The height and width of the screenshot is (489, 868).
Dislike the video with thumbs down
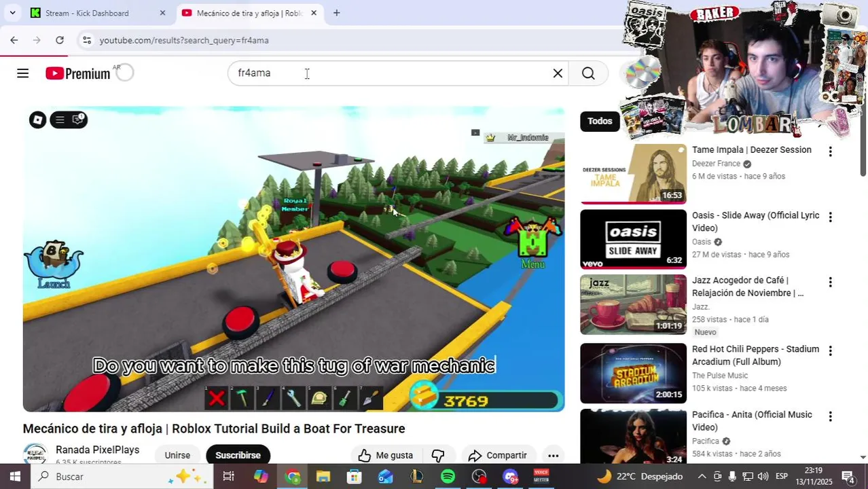click(x=439, y=455)
